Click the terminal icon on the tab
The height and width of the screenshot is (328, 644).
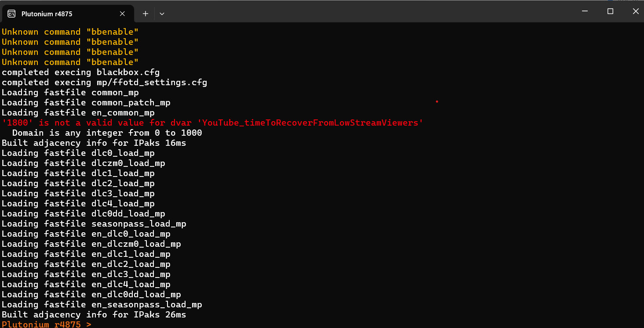[x=12, y=14]
